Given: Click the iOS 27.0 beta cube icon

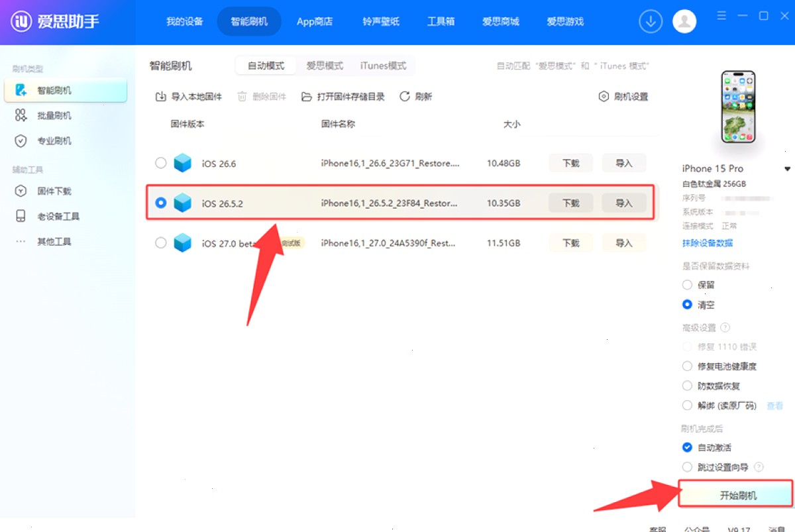Looking at the screenshot, I should click(182, 243).
